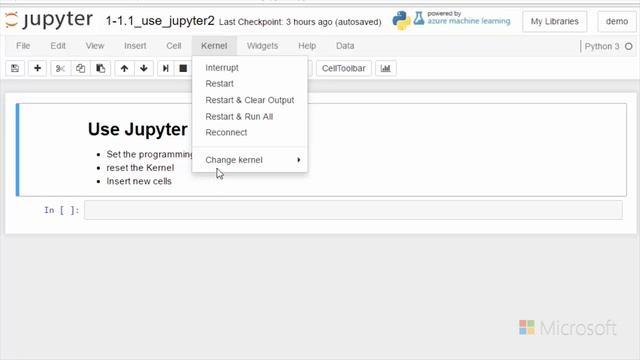The image size is (640, 360).
Task: Open the Cell menu
Action: (173, 46)
